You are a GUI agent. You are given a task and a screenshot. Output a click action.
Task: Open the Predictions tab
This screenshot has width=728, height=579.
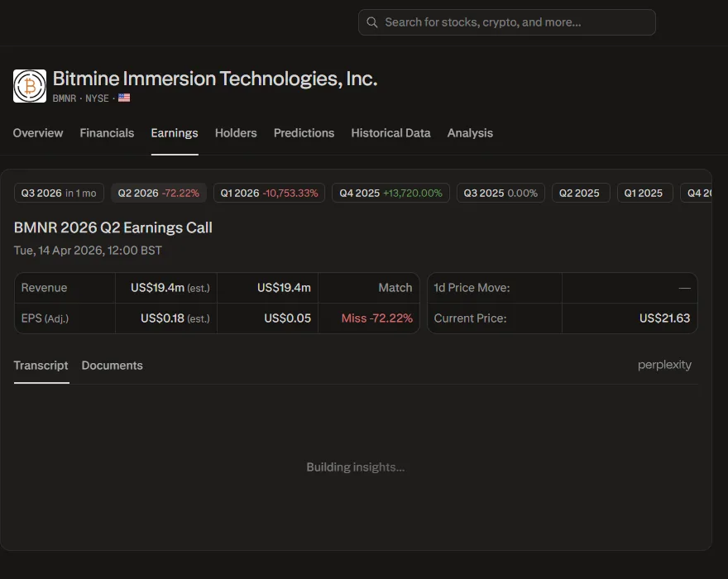click(x=304, y=133)
